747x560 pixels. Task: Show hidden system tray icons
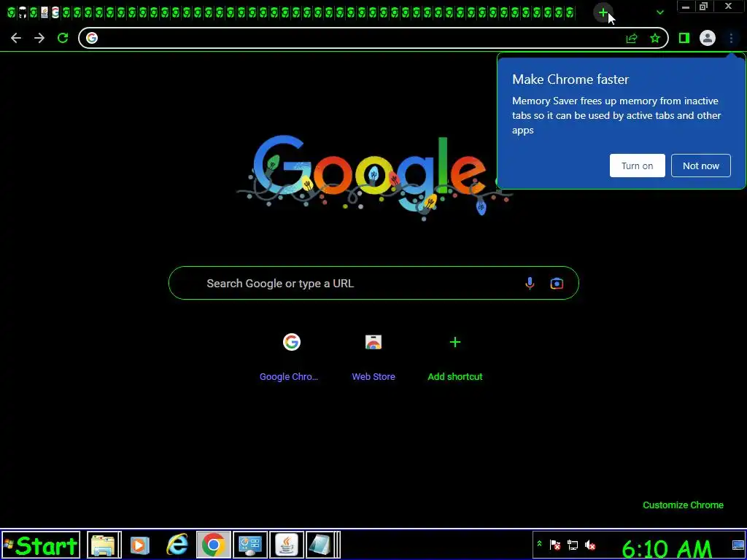(539, 544)
